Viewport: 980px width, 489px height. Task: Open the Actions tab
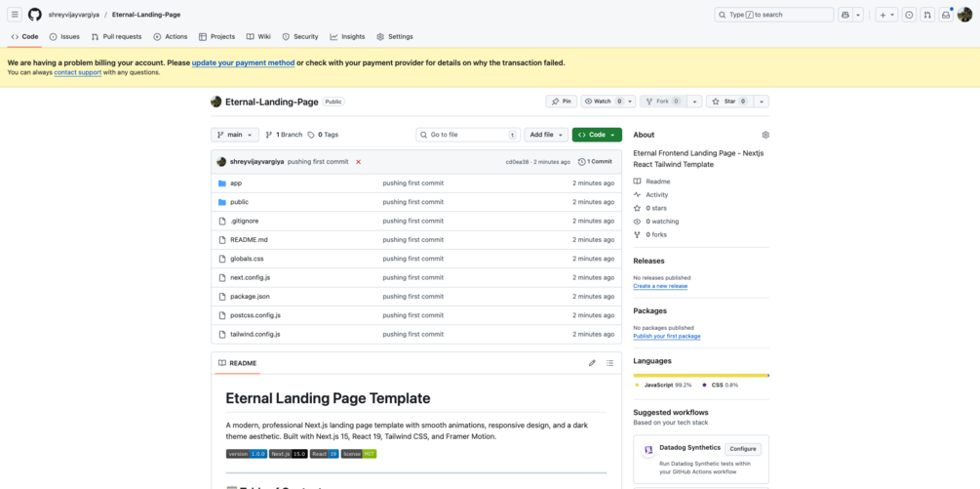(x=170, y=37)
